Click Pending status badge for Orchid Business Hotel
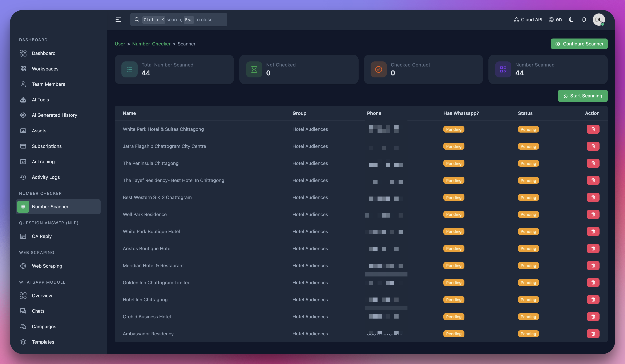 tap(528, 317)
